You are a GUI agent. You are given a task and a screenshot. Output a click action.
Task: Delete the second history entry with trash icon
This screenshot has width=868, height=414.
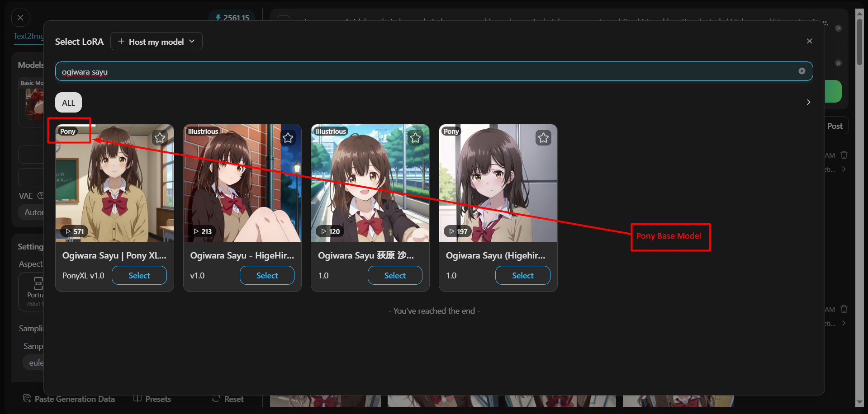(844, 309)
